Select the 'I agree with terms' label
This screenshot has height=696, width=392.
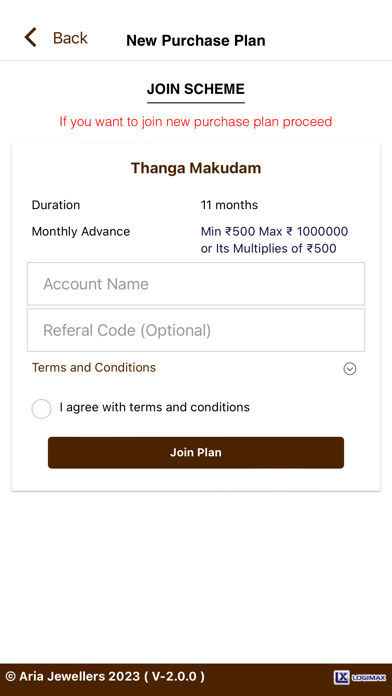(x=154, y=407)
